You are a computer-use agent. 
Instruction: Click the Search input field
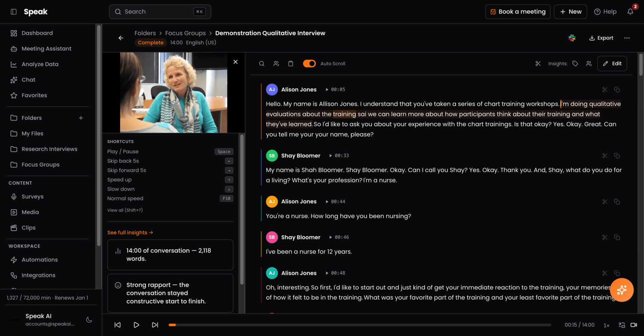pyautogui.click(x=160, y=12)
